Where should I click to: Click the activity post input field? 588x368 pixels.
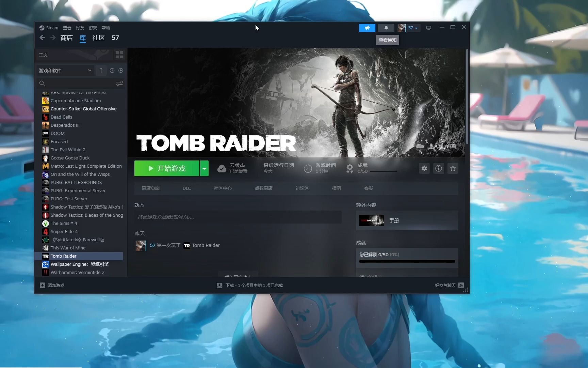(238, 217)
